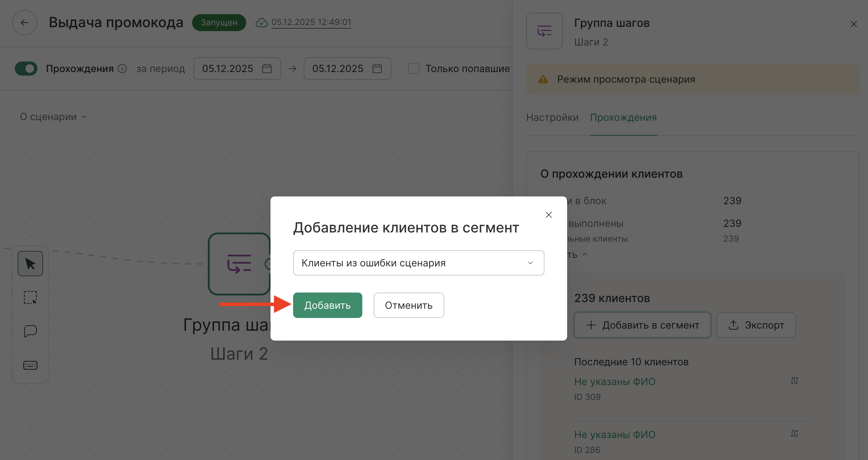Screen dimensions: 868x460
Task: Select the pointer tool in the canvas toolbar
Action: 30,263
